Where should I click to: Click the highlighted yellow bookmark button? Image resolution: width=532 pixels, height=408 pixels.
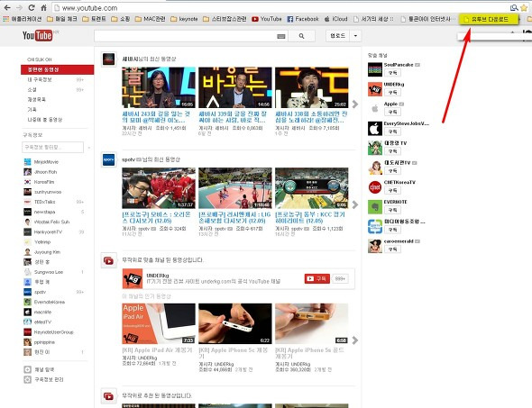pos(489,19)
